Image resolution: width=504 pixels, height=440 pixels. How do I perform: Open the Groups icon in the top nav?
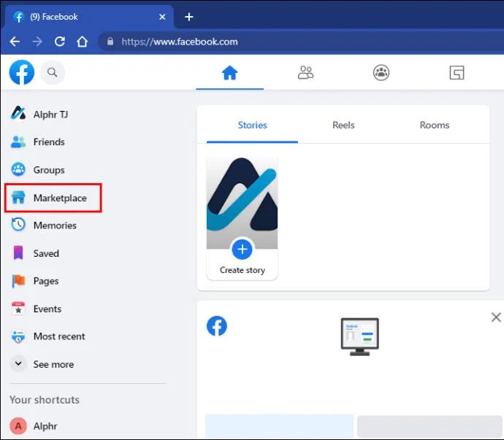pyautogui.click(x=381, y=72)
